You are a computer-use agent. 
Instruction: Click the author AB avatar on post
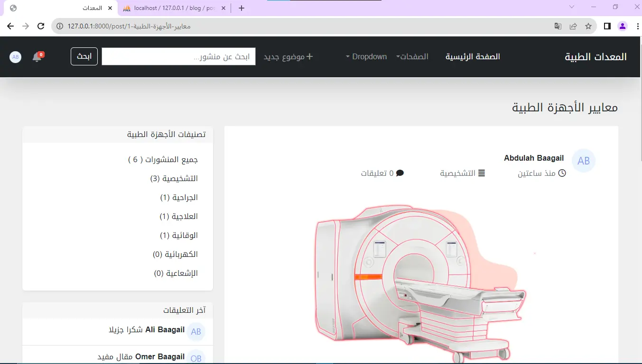[583, 161]
